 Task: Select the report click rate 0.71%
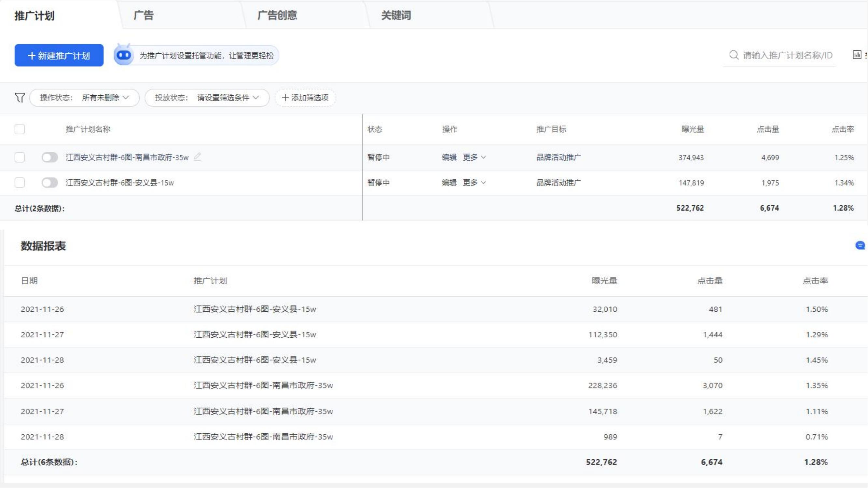coord(817,437)
